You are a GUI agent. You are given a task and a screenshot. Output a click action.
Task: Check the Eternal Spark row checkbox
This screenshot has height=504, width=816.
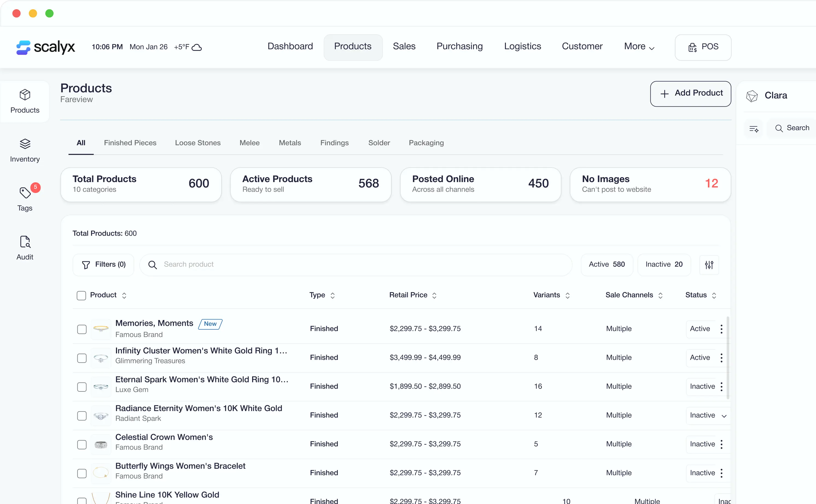pos(82,387)
